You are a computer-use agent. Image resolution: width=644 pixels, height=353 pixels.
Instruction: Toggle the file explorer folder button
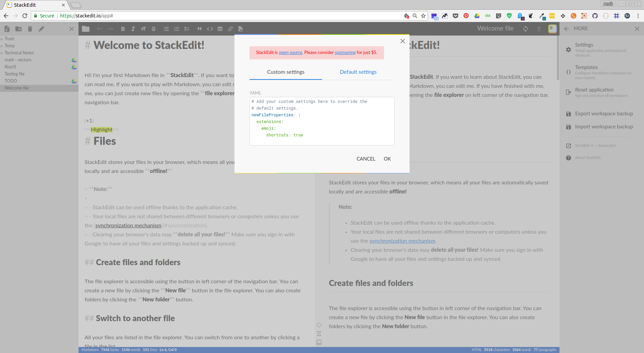tap(86, 29)
